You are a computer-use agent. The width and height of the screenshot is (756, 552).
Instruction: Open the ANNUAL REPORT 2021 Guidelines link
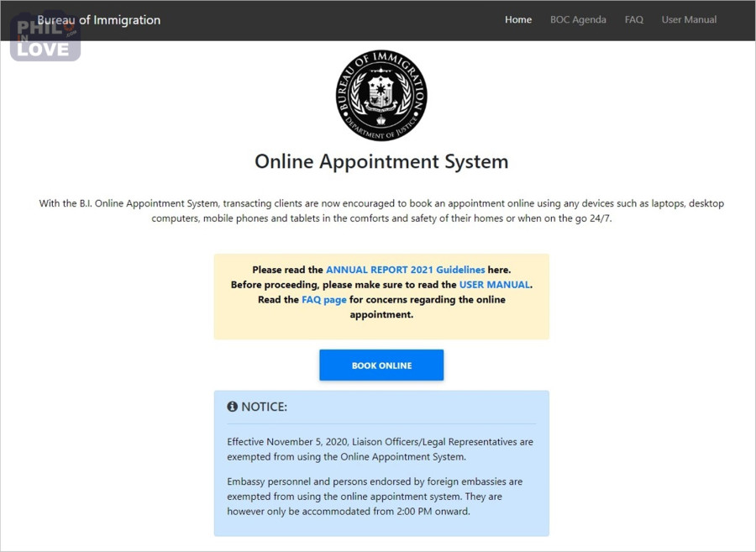(x=406, y=270)
